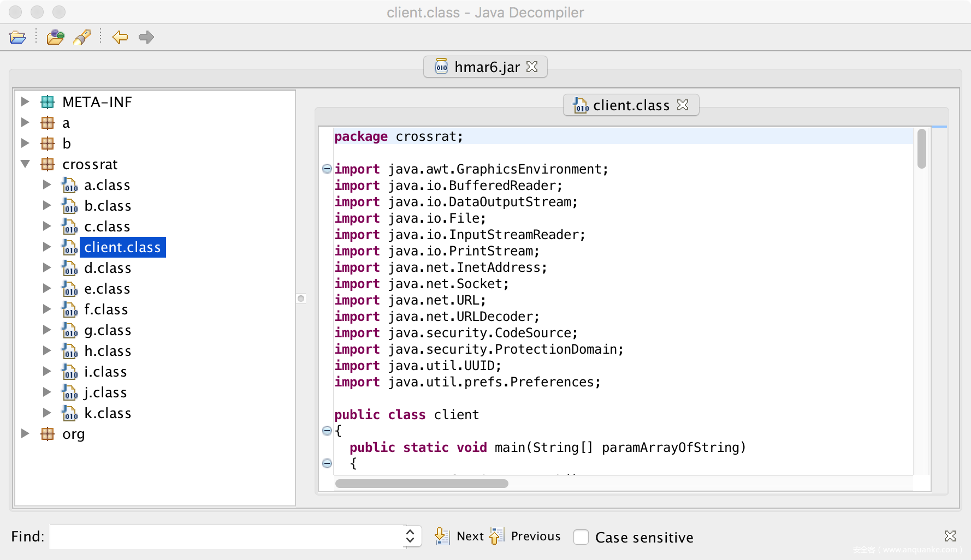Click the Previous find button
This screenshot has width=971, height=560.
526,537
